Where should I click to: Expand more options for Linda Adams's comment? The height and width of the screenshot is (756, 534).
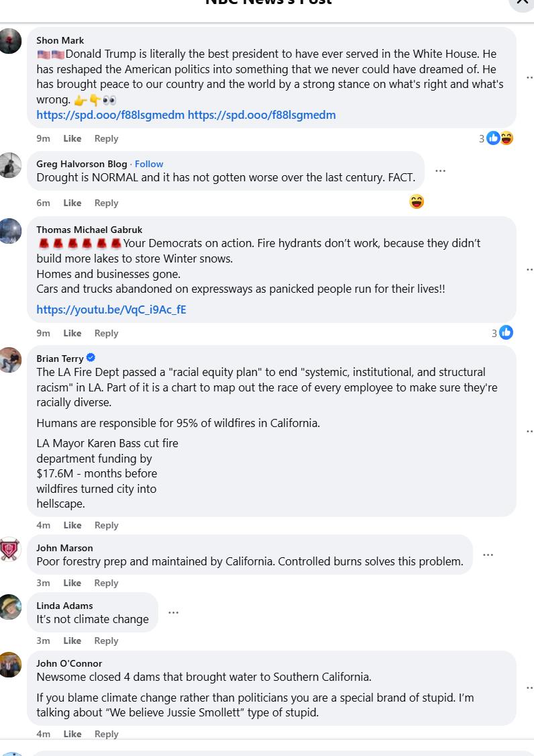(174, 613)
